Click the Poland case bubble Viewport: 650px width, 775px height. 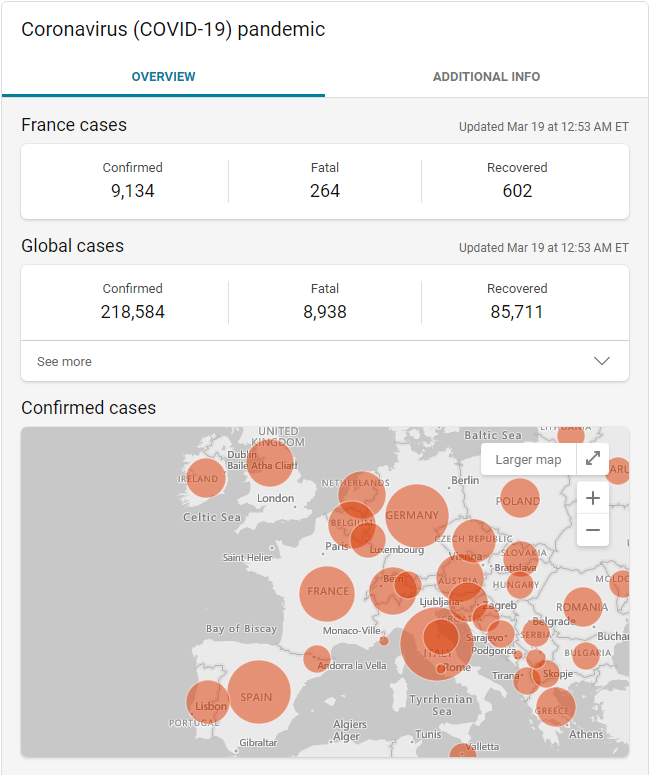[519, 499]
